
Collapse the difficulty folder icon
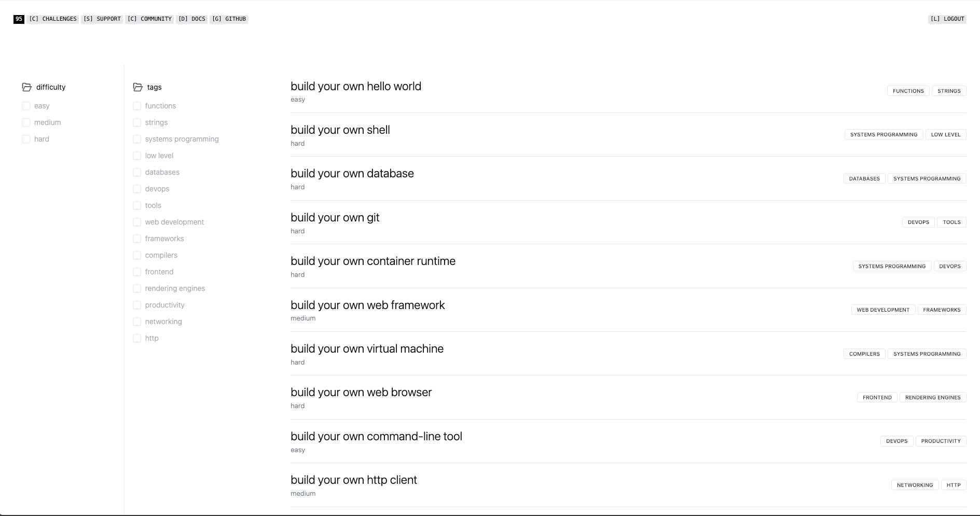[x=27, y=87]
